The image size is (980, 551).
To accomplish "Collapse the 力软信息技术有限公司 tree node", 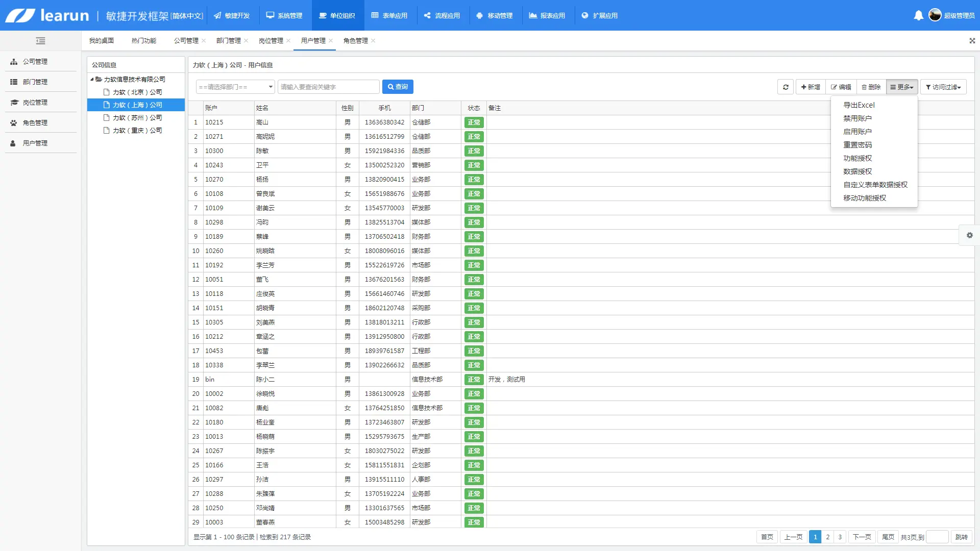I will pos(92,80).
